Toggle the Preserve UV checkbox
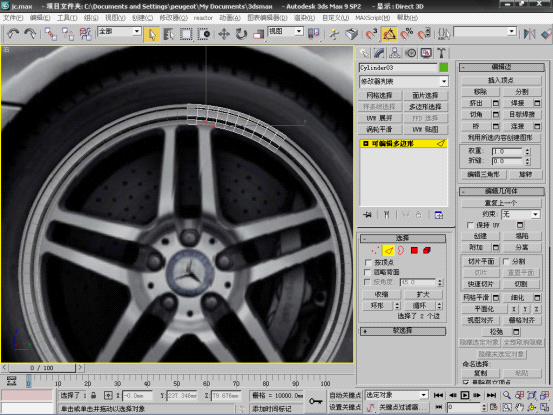The image size is (553, 415). pyautogui.click(x=469, y=225)
